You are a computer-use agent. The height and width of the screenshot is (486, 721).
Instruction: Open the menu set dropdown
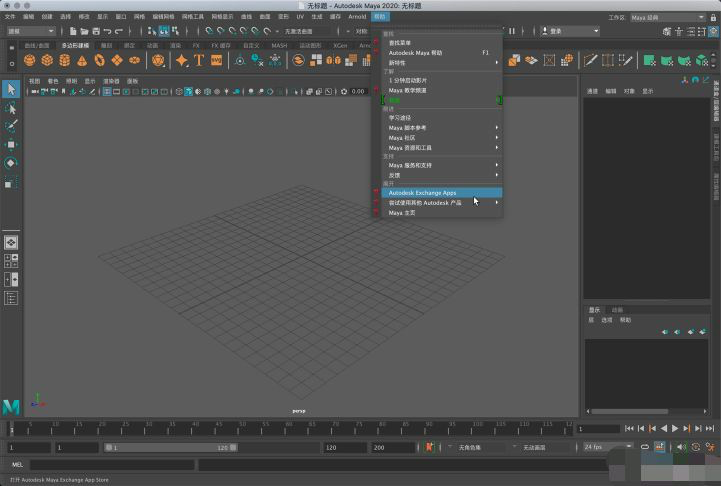click(x=31, y=31)
